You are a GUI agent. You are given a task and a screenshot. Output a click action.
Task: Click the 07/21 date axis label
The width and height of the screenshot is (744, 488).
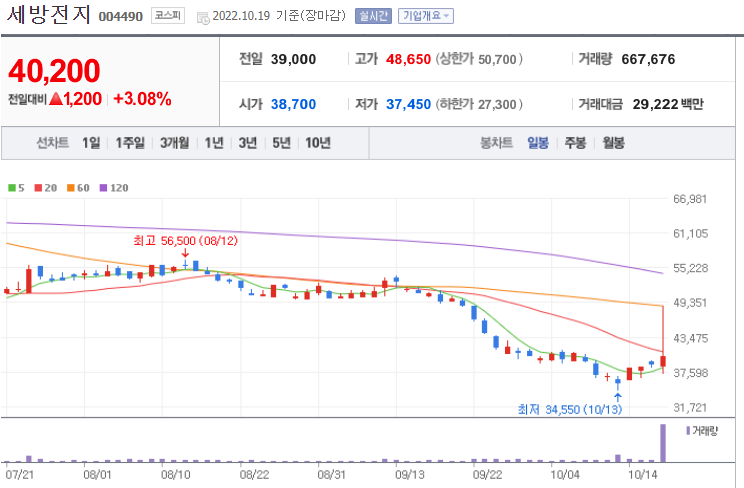coord(19,475)
